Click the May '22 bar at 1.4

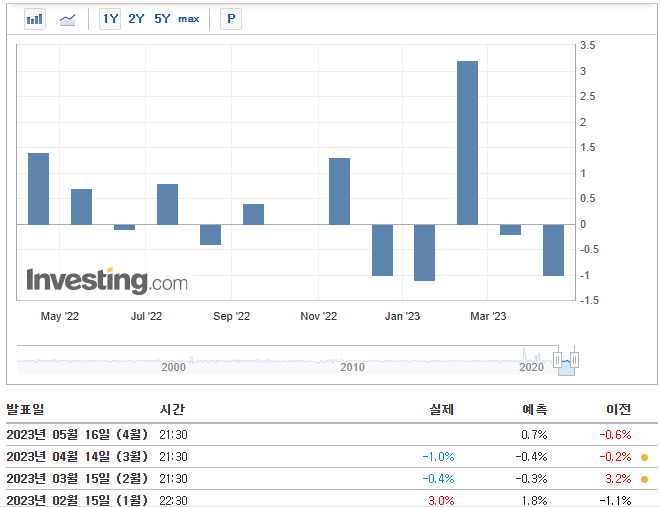(38, 189)
